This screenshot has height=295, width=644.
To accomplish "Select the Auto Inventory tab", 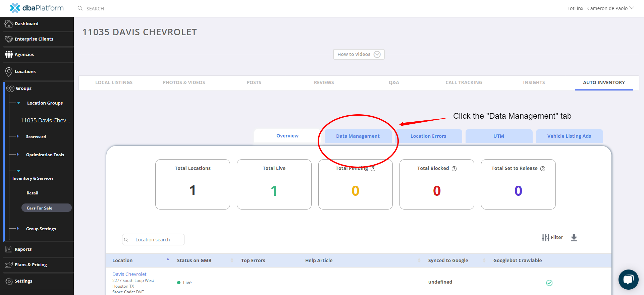I will point(604,82).
